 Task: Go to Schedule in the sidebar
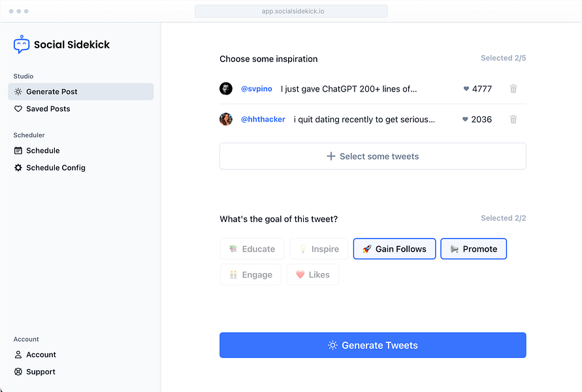[80, 151]
